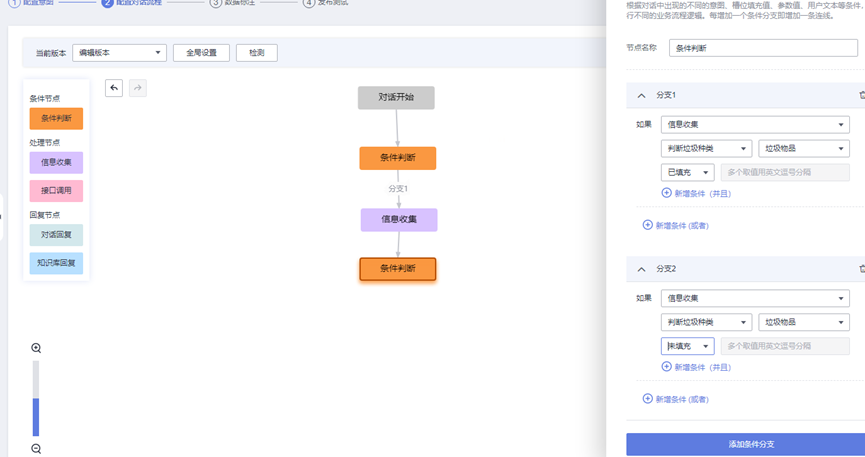Click the 添加条件分支 button
Image resolution: width=865 pixels, height=457 pixels.
click(x=745, y=444)
